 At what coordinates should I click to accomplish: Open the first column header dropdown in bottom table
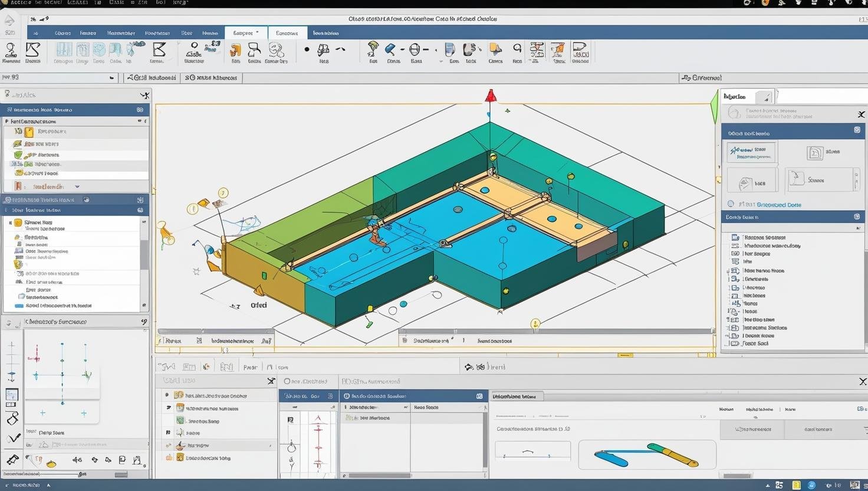tap(406, 407)
